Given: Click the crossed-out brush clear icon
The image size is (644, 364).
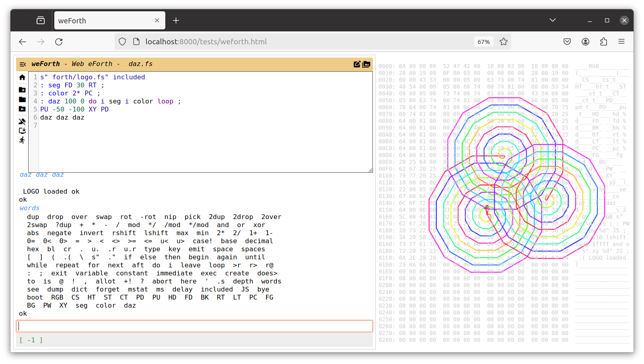Looking at the screenshot, I should pos(22,121).
